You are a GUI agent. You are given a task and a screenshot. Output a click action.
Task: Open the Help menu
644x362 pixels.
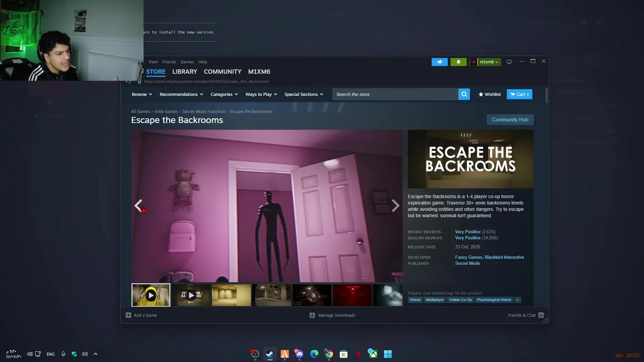pyautogui.click(x=203, y=62)
